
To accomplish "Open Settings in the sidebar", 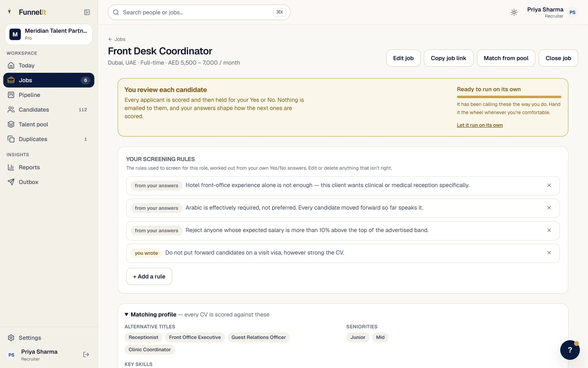I will [49, 338].
